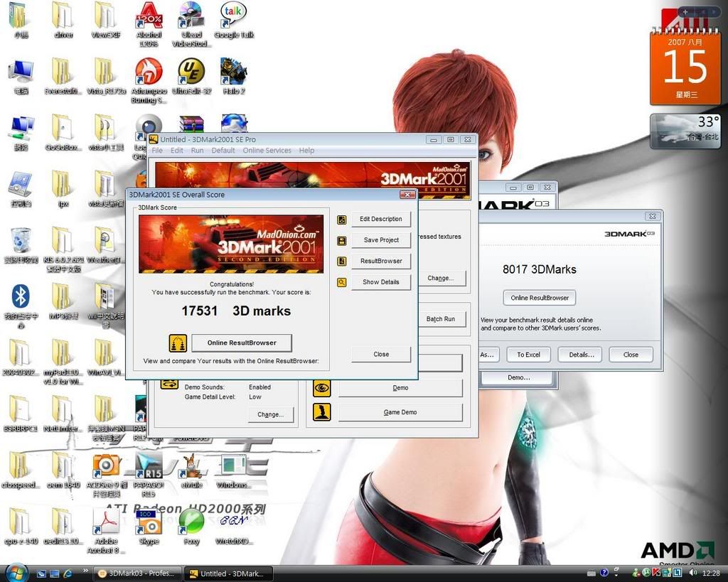This screenshot has height=582, width=728.
Task: Click Details button in 3DMark03 window
Action: tap(582, 355)
